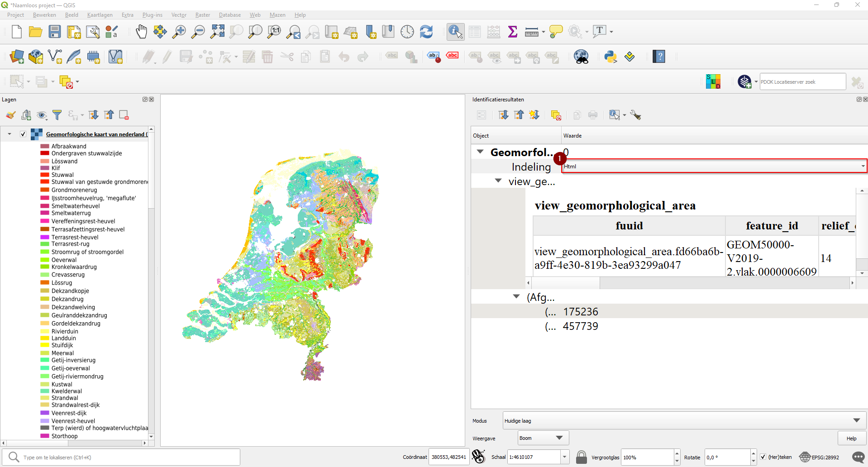Open the Data Source Manager icon
This screenshot has width=868, height=467.
point(17,57)
